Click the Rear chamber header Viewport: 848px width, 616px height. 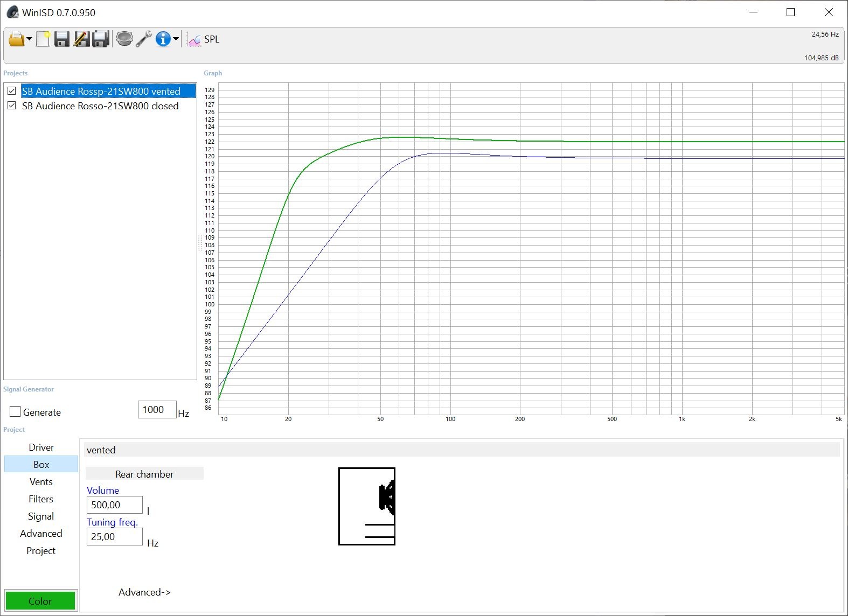point(144,474)
